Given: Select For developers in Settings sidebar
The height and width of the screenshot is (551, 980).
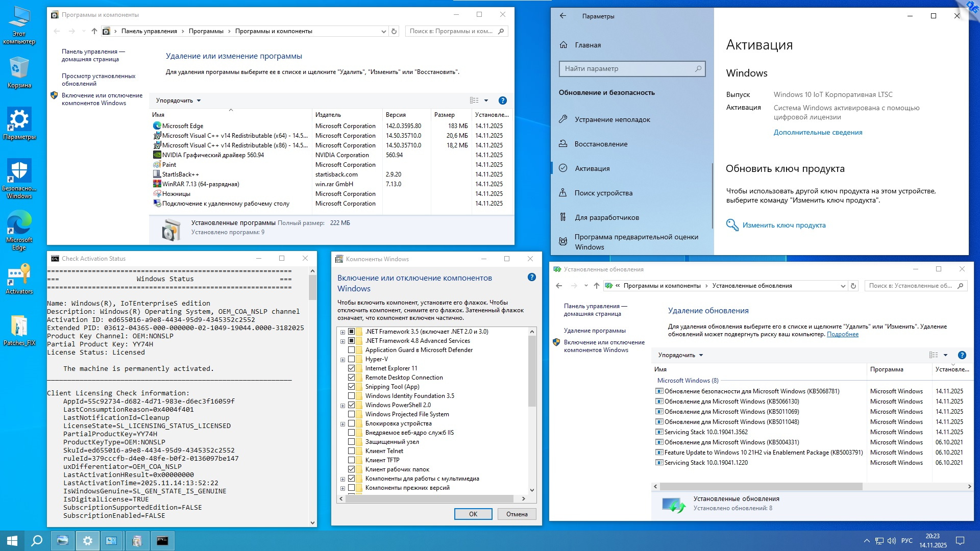Looking at the screenshot, I should [606, 217].
